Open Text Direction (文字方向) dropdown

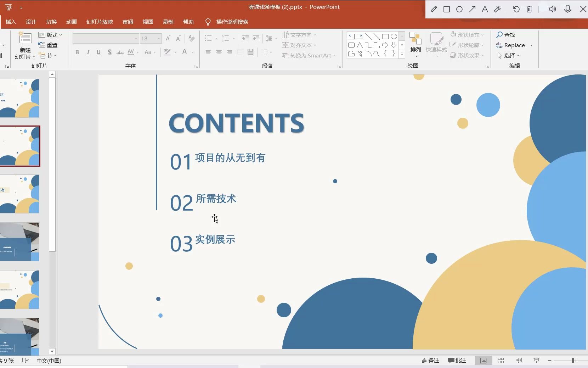click(299, 35)
